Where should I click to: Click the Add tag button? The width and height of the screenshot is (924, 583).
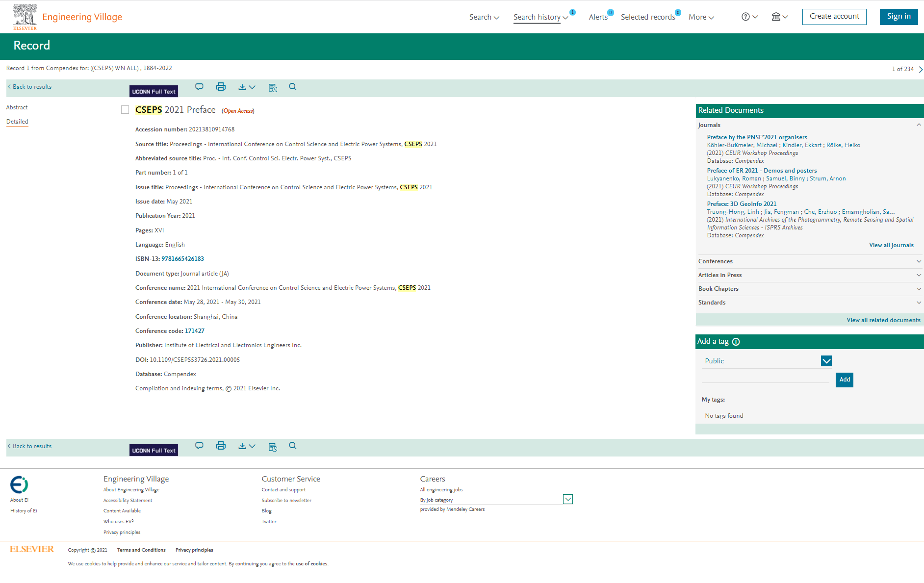pyautogui.click(x=844, y=380)
